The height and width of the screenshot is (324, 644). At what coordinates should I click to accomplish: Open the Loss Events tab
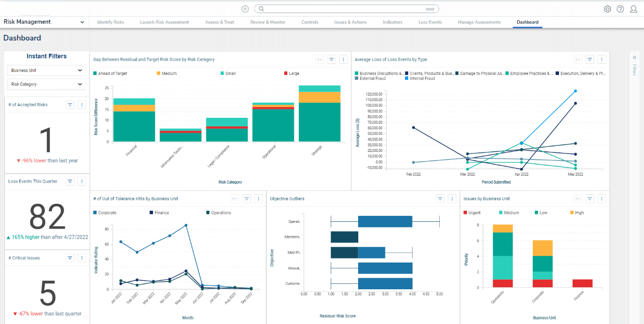[x=430, y=22]
